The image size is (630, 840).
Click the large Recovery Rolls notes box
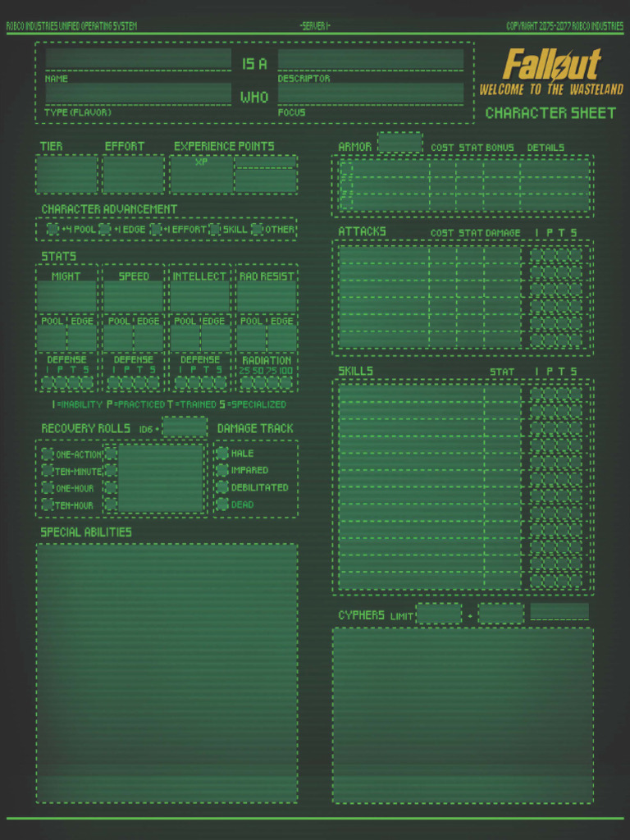point(161,478)
